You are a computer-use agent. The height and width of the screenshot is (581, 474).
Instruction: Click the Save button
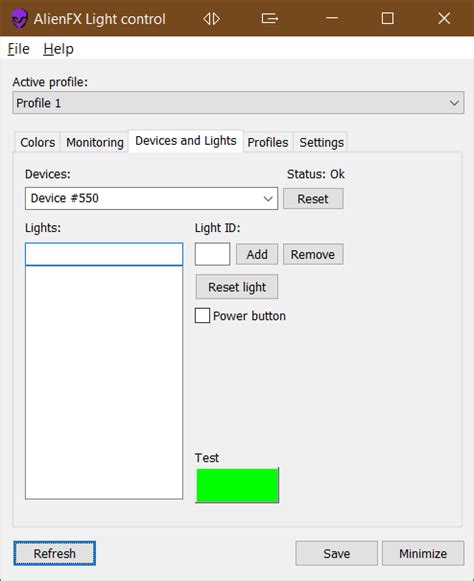[x=337, y=553]
